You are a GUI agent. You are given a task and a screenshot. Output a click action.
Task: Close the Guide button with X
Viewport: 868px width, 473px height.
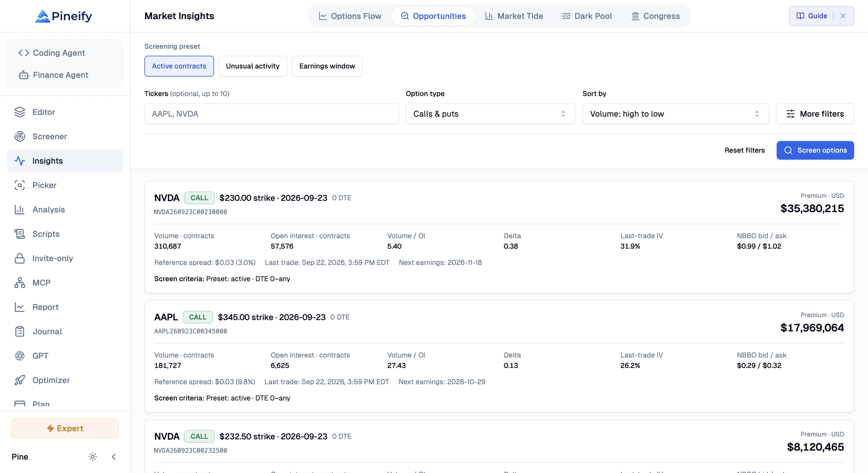[843, 16]
